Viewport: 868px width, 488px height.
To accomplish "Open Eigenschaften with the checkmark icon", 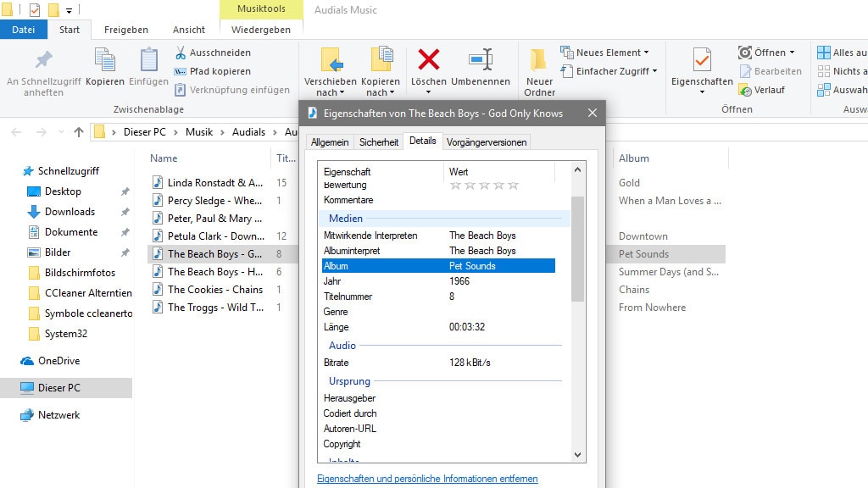I will tap(702, 60).
